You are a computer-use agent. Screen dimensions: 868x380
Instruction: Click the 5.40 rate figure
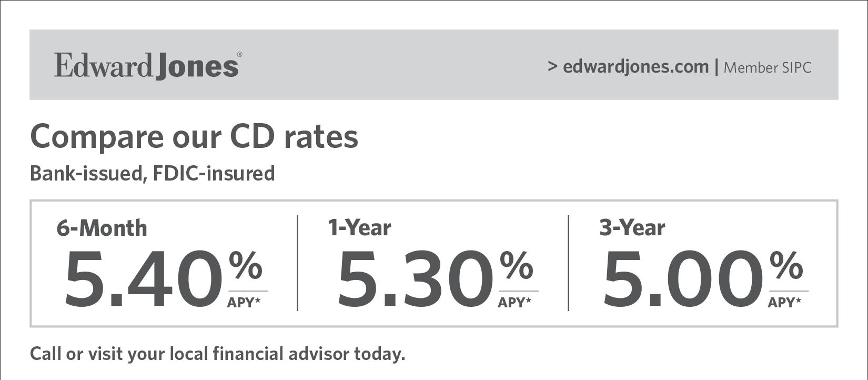click(143, 279)
